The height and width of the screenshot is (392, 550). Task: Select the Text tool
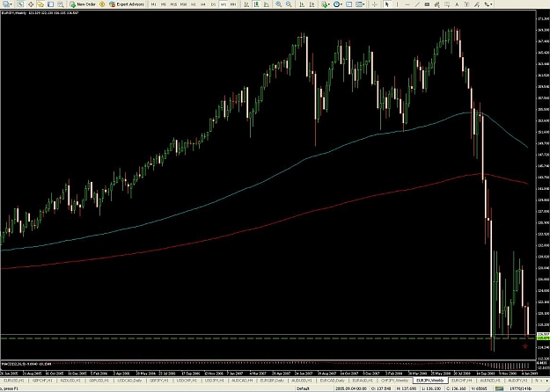(457, 4)
